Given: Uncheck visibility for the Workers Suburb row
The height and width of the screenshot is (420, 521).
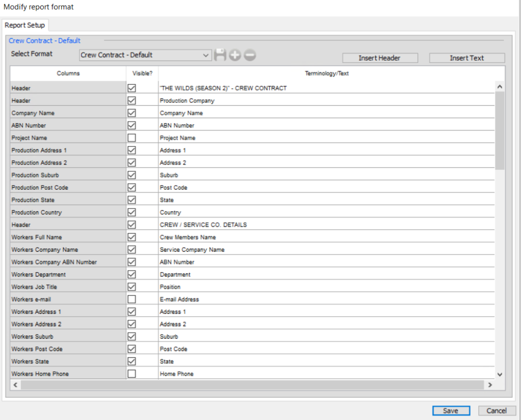Looking at the screenshot, I should [131, 336].
